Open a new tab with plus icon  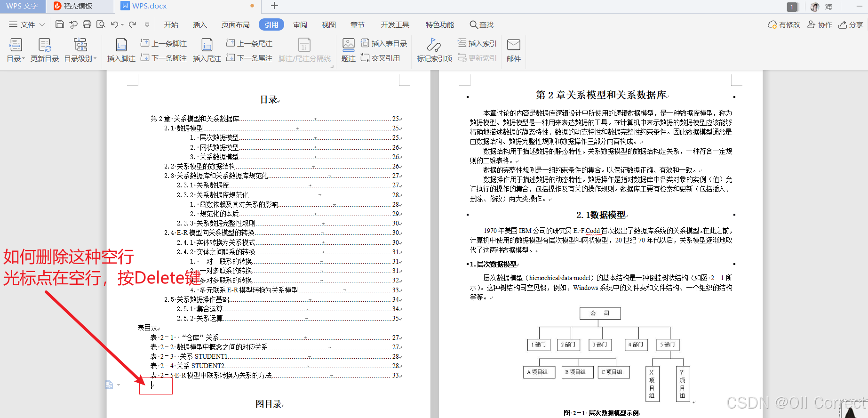point(275,6)
